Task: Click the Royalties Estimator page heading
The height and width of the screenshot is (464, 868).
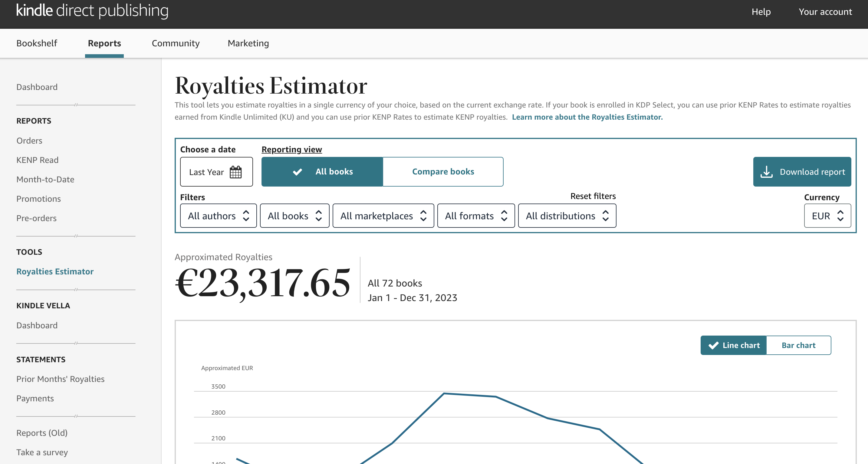Action: click(271, 86)
